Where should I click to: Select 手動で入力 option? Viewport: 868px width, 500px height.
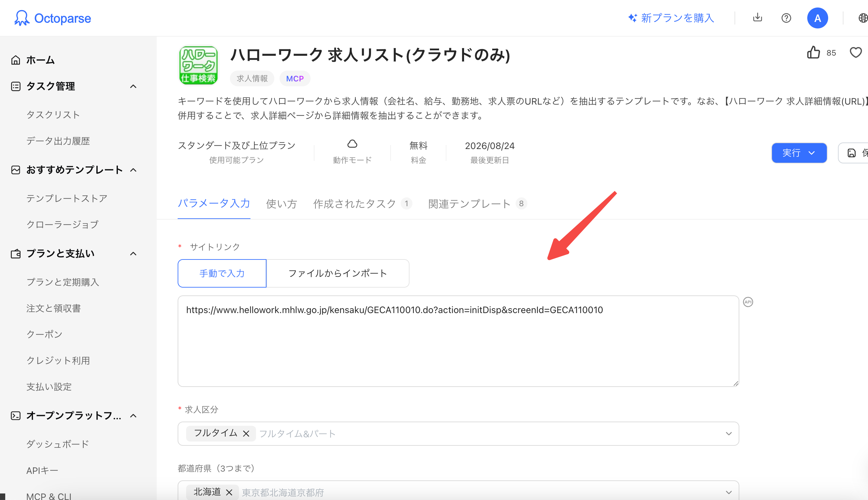tap(222, 273)
